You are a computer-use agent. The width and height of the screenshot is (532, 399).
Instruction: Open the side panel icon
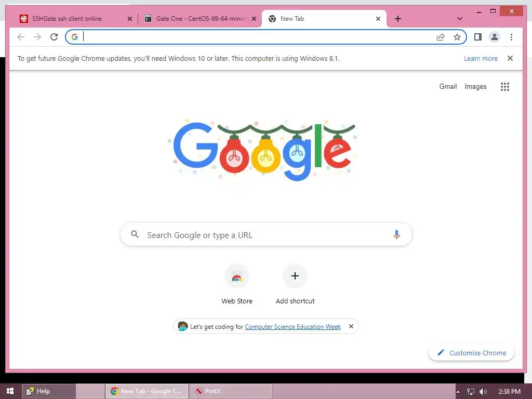(478, 37)
